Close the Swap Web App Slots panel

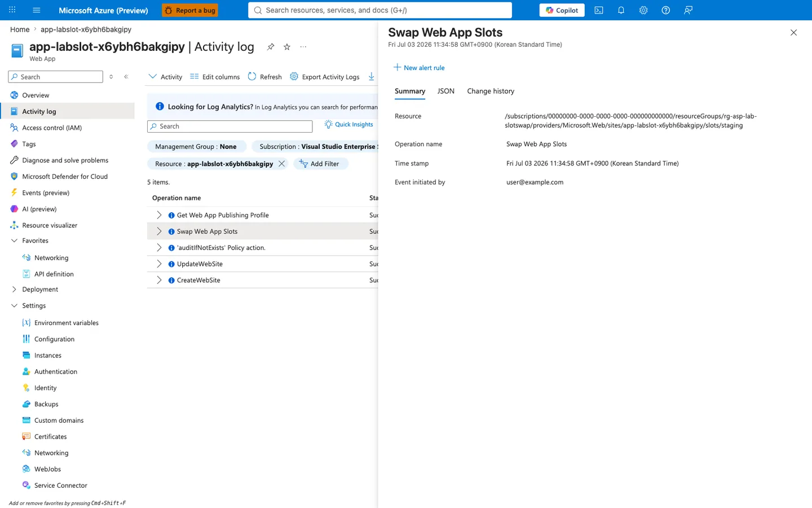[793, 33]
